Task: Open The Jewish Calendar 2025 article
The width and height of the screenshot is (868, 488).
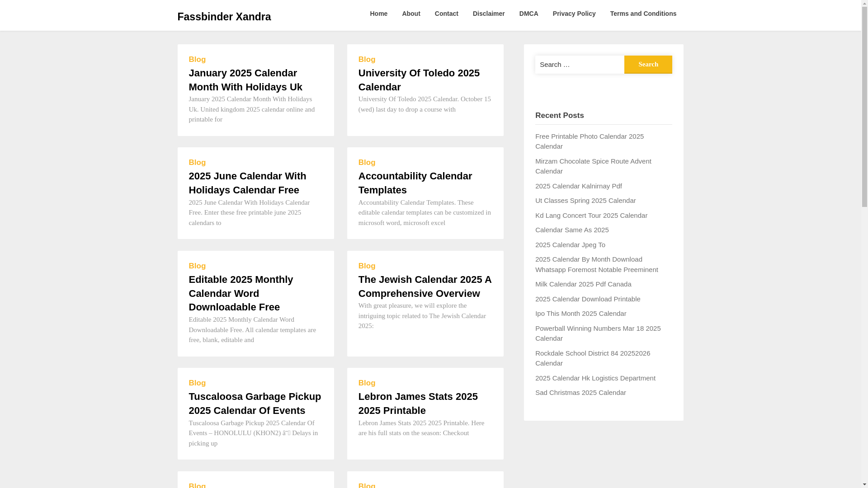Action: click(425, 286)
